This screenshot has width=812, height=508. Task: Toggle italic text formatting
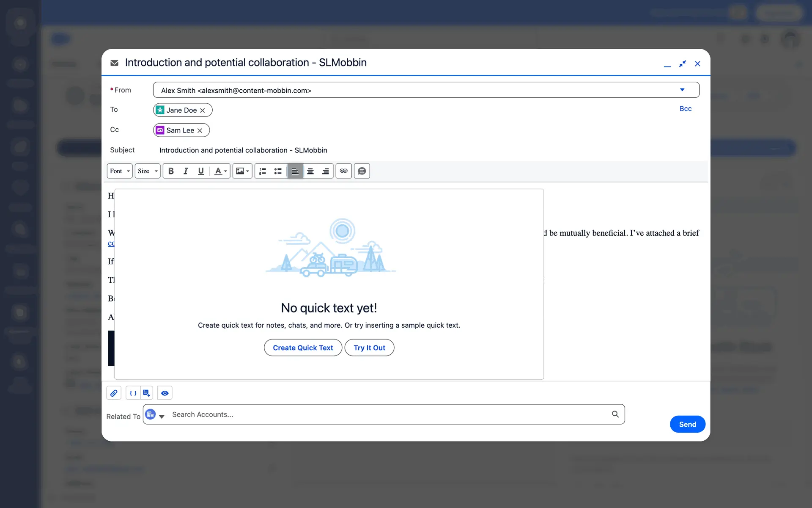[x=186, y=171]
